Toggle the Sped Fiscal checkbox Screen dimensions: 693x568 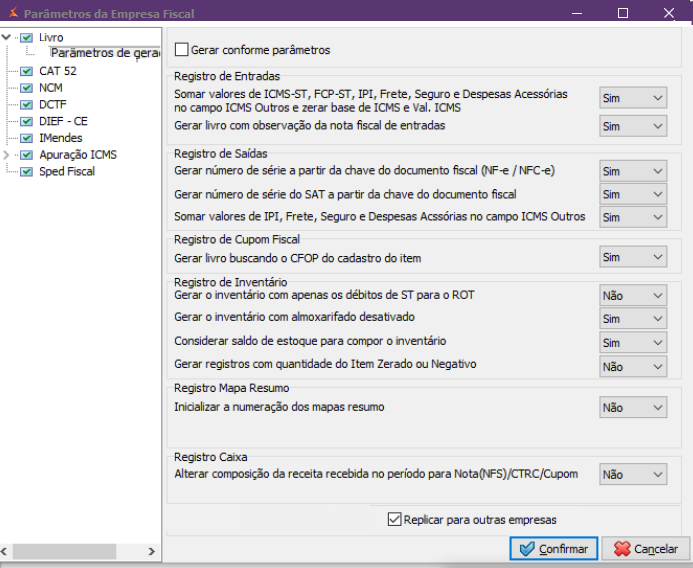click(x=27, y=172)
